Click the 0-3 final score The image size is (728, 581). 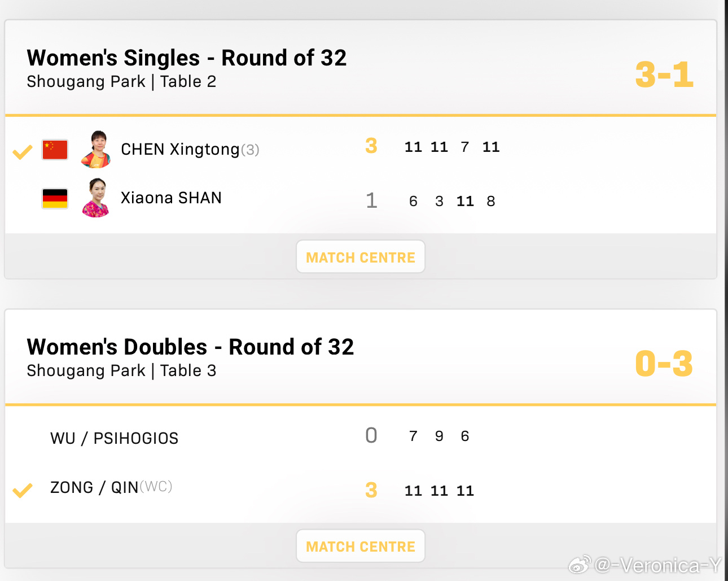tap(664, 364)
